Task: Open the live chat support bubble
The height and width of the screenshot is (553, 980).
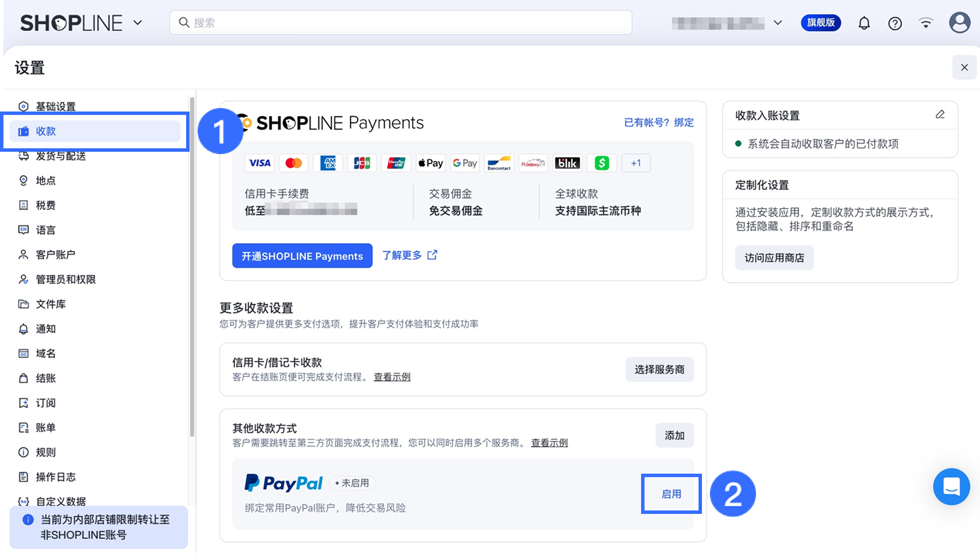Action: click(951, 486)
